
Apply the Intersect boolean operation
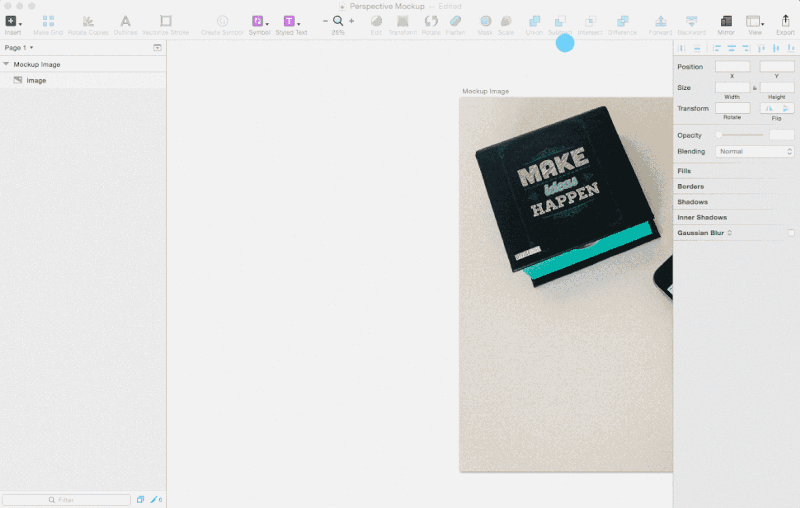[x=590, y=21]
